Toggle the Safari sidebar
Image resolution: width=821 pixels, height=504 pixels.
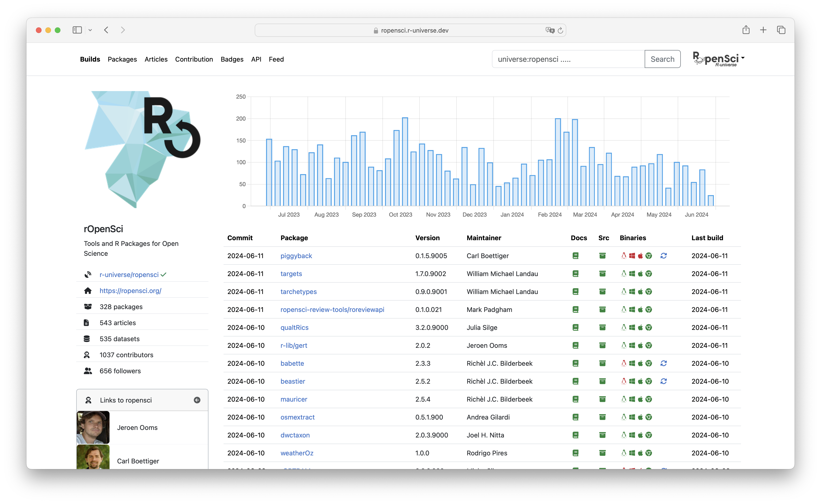(77, 30)
